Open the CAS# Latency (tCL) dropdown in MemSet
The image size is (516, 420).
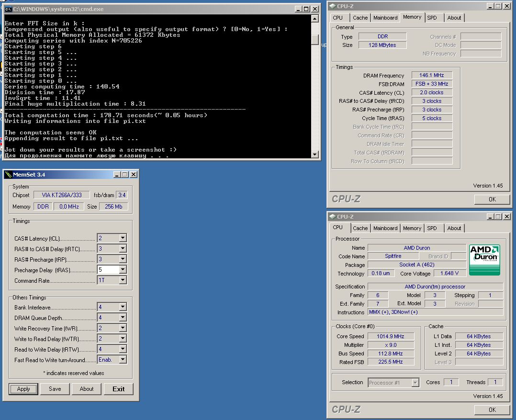tap(123, 238)
